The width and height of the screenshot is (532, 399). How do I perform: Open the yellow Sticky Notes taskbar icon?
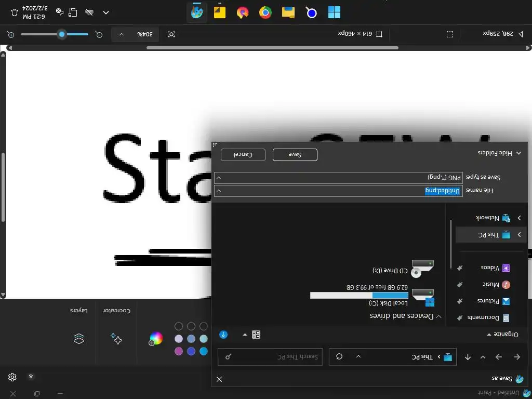point(220,12)
